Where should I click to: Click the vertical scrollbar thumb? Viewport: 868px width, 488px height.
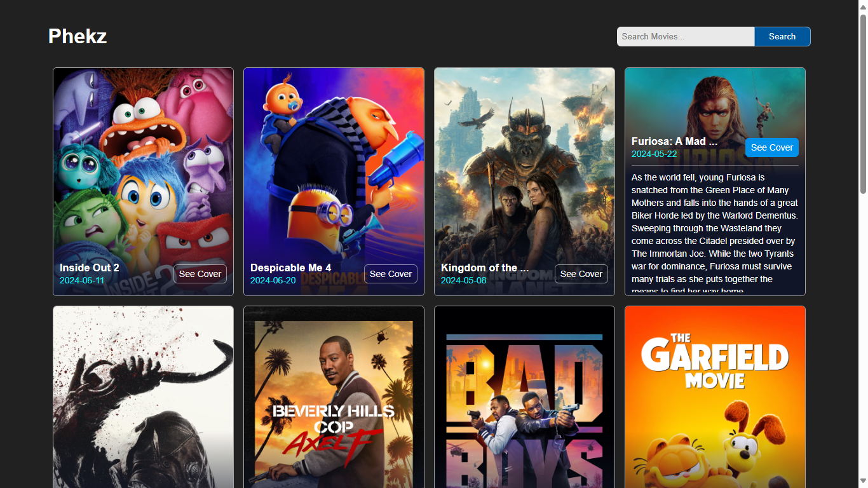click(863, 102)
